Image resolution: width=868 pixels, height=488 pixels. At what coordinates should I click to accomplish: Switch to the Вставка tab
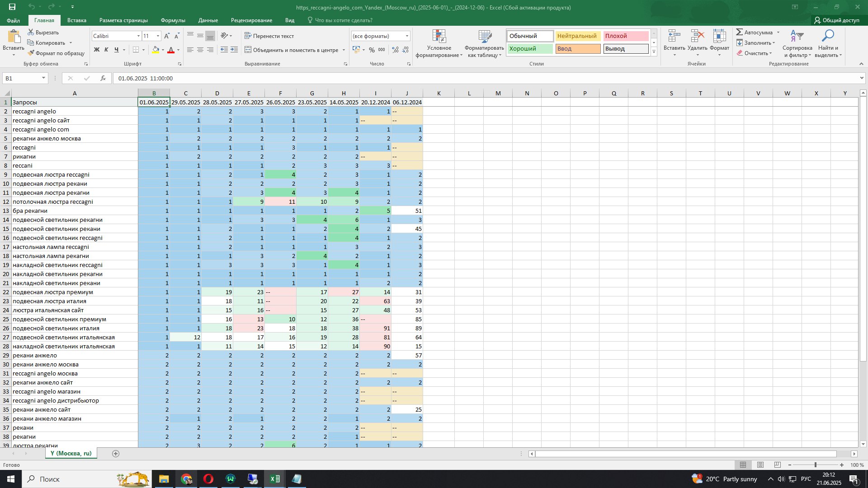click(x=77, y=20)
